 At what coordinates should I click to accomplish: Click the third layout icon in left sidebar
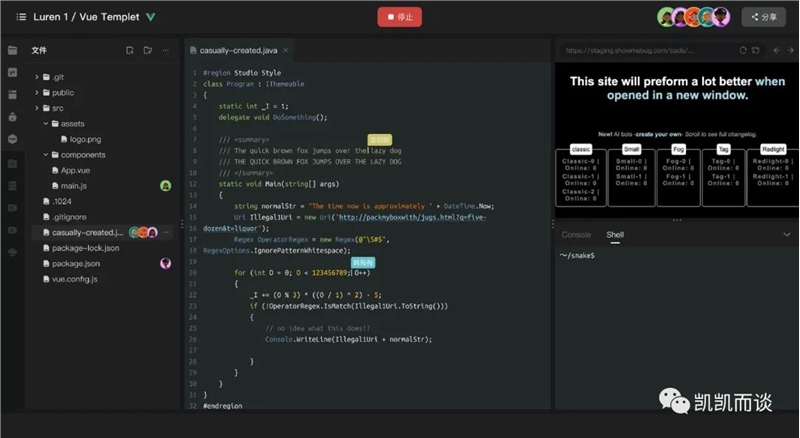pos(13,94)
